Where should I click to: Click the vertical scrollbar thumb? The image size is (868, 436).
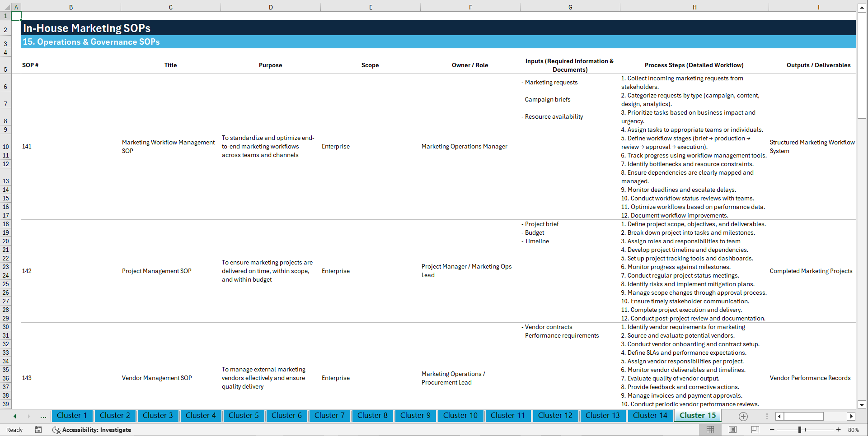[x=862, y=65]
